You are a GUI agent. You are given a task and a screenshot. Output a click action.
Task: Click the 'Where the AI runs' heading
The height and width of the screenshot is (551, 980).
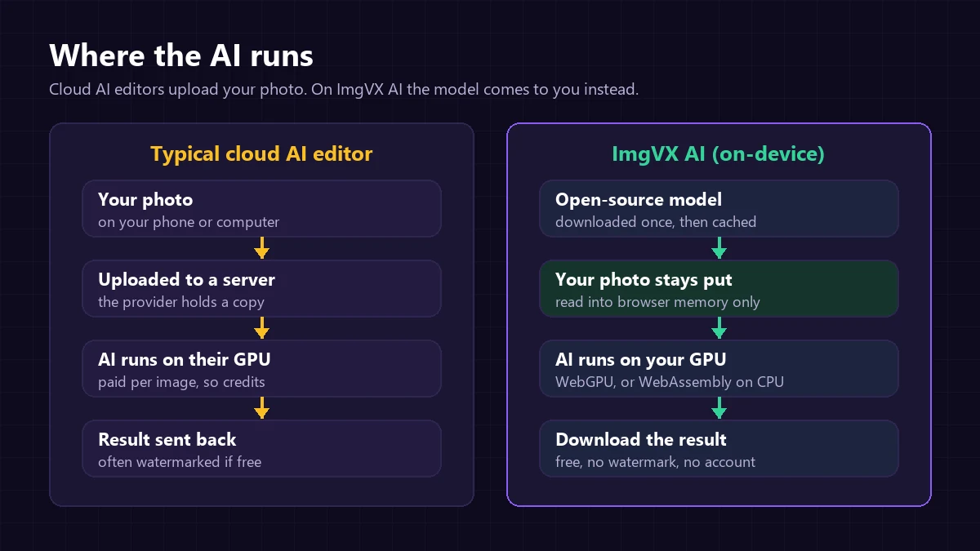click(181, 56)
